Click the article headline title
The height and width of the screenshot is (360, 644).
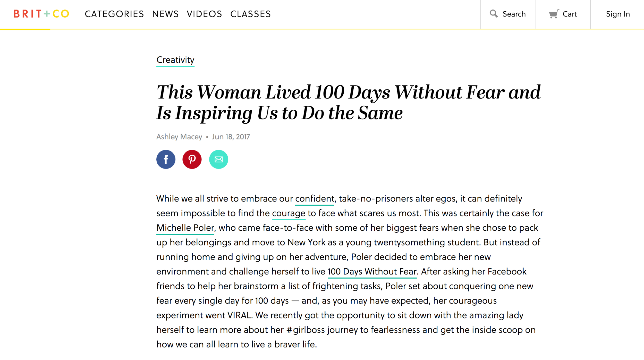[x=348, y=103]
